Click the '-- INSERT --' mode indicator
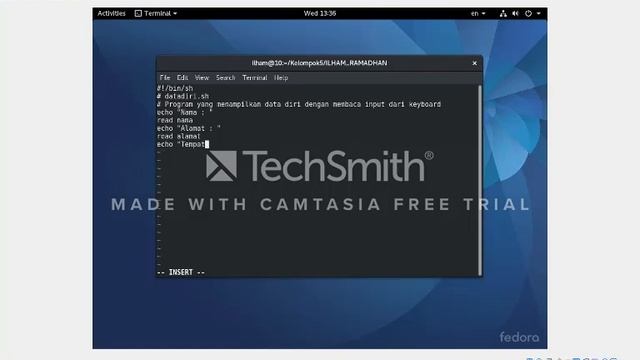The height and width of the screenshot is (360, 640). (x=181, y=272)
